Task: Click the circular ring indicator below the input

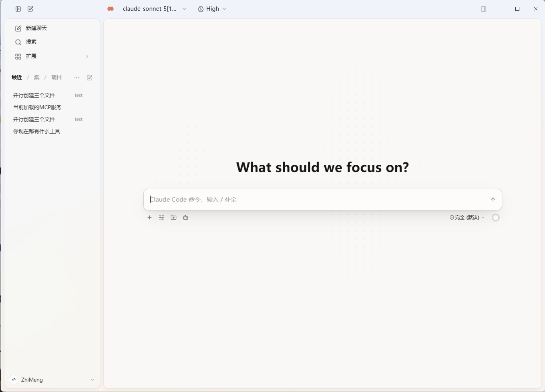Action: 496,218
